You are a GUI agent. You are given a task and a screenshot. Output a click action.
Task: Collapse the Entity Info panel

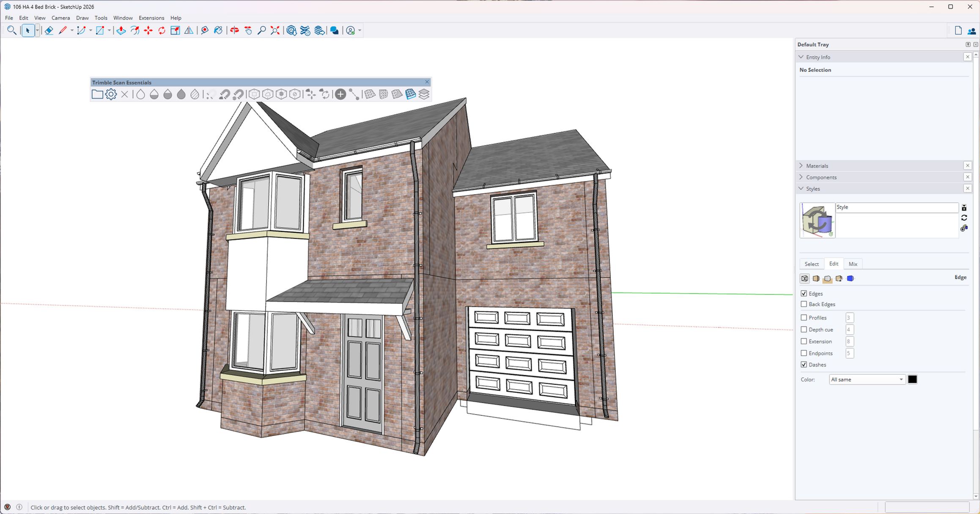click(x=801, y=57)
